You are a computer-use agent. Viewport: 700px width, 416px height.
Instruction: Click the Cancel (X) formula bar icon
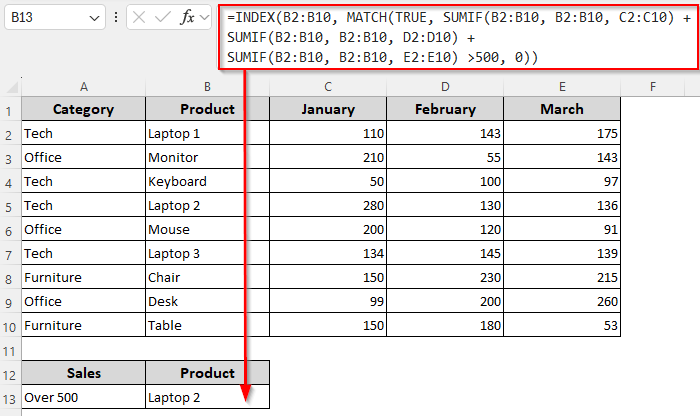click(x=139, y=18)
